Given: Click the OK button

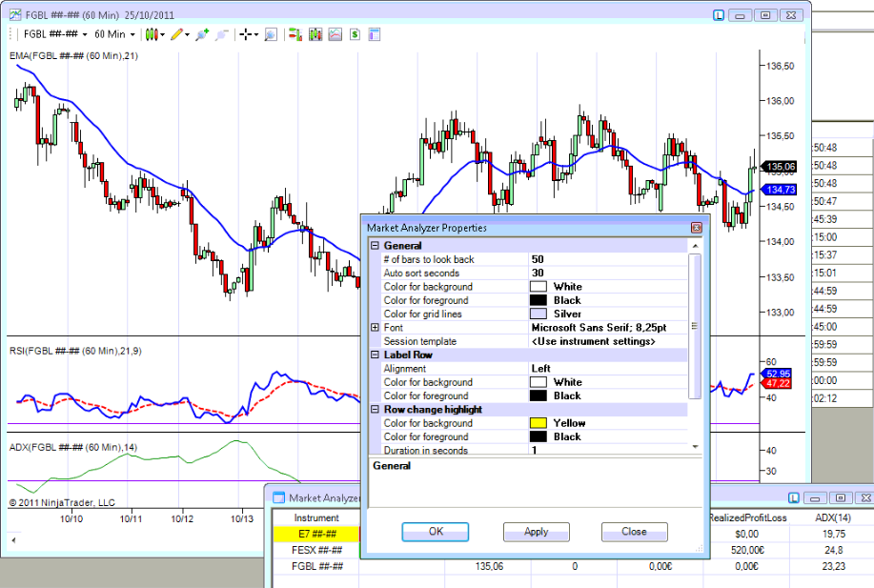Looking at the screenshot, I should pyautogui.click(x=436, y=532).
